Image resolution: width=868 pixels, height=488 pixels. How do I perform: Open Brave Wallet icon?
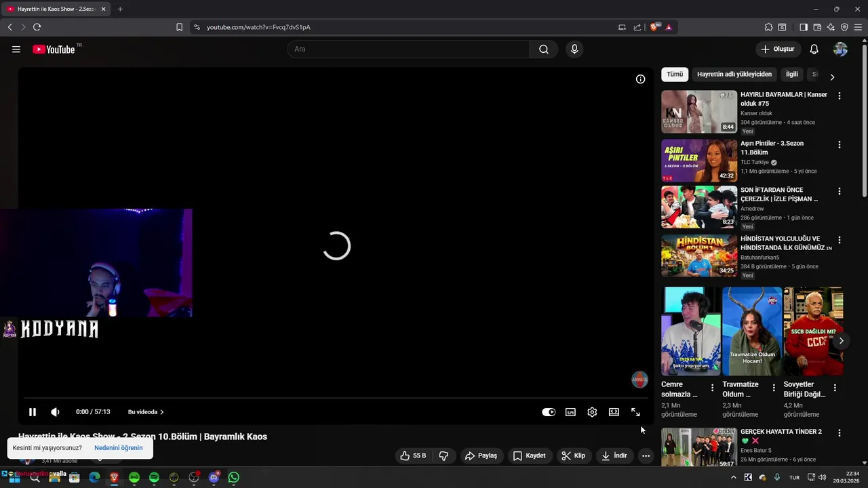pyautogui.click(x=817, y=27)
